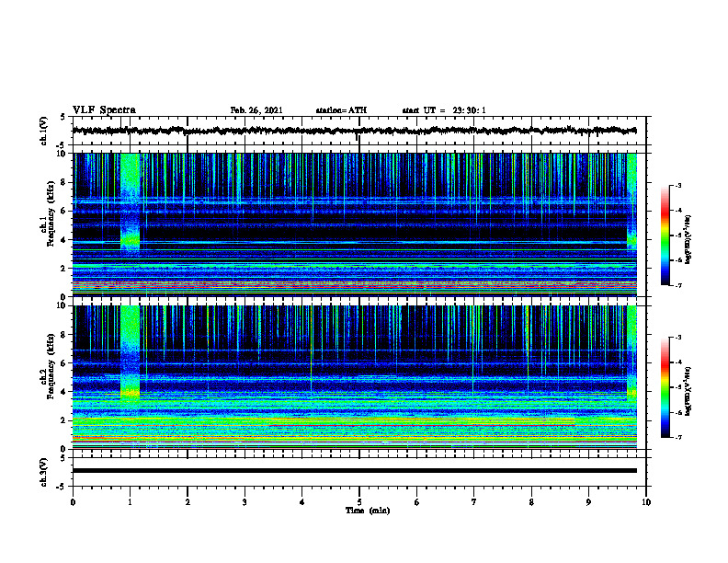Select the date text "Feb. 26, 2021"

256,110
